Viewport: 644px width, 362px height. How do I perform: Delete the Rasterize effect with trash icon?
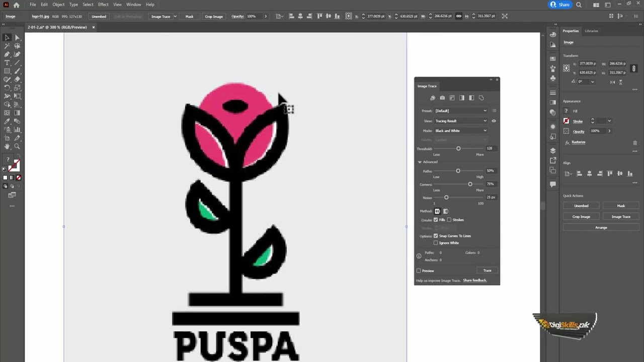[635, 143]
